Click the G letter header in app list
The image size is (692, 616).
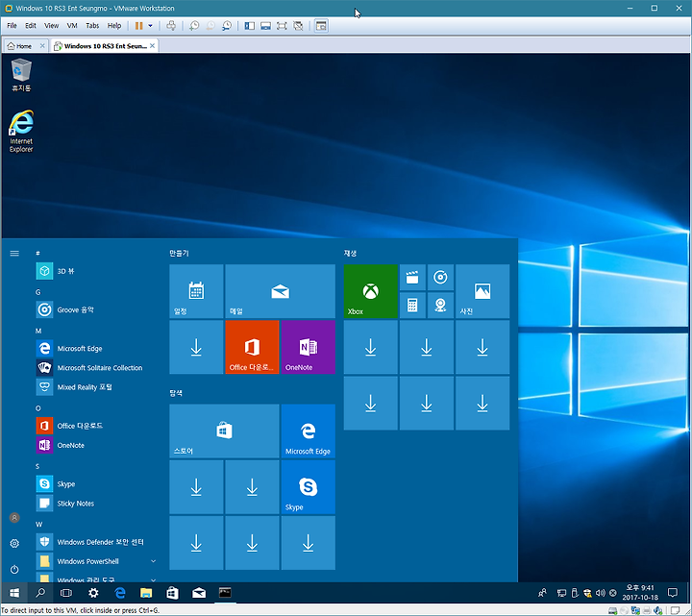click(x=37, y=292)
